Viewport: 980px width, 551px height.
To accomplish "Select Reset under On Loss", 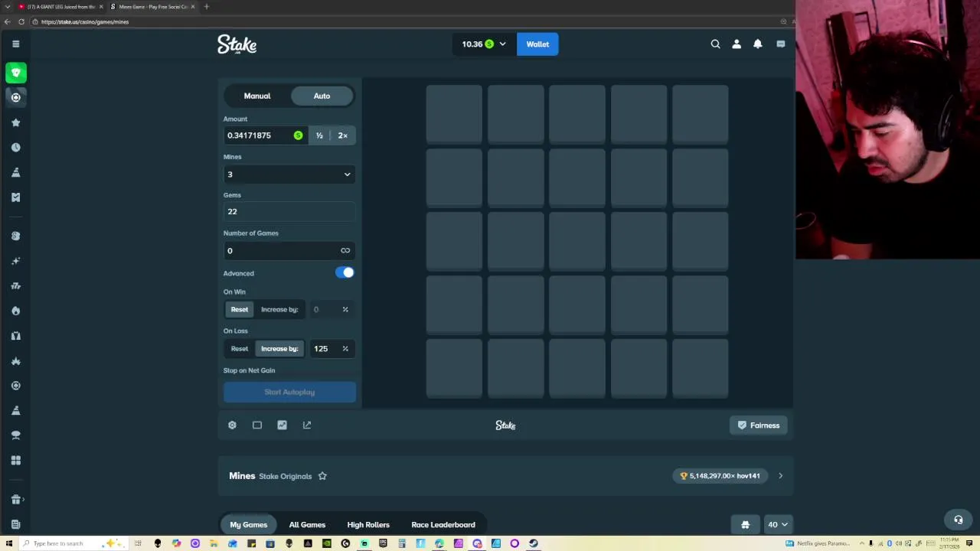I will (x=240, y=348).
